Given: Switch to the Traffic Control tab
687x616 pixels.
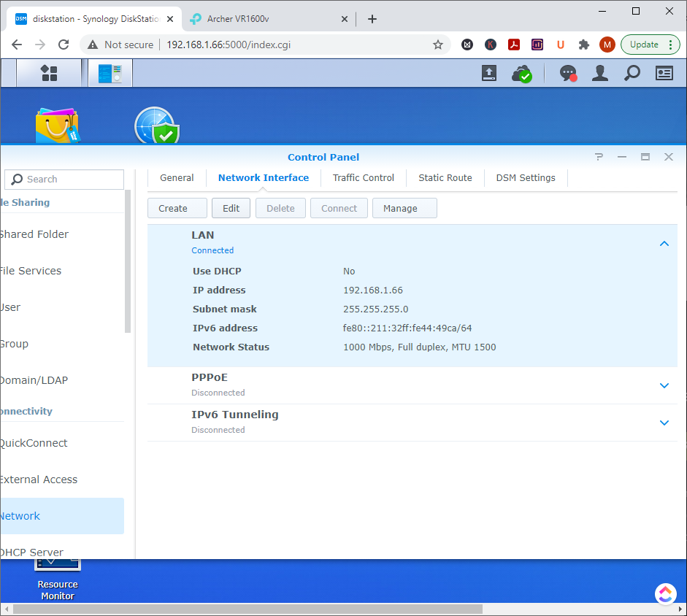Looking at the screenshot, I should [x=363, y=177].
